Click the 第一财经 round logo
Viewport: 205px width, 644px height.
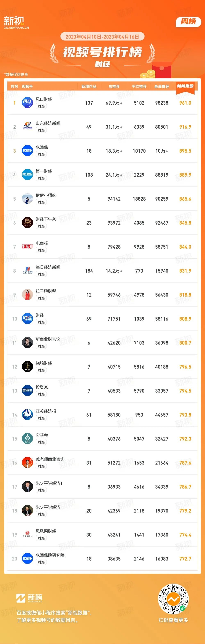point(27,175)
